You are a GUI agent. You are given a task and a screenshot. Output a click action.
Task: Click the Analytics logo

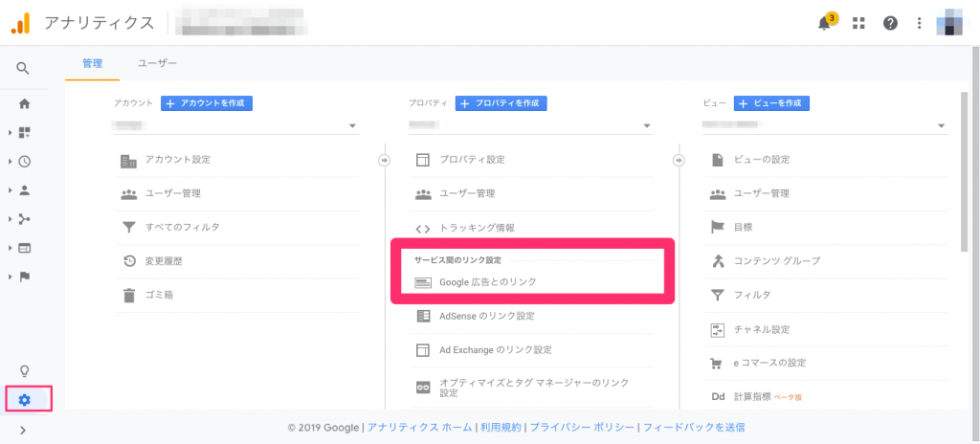[21, 23]
